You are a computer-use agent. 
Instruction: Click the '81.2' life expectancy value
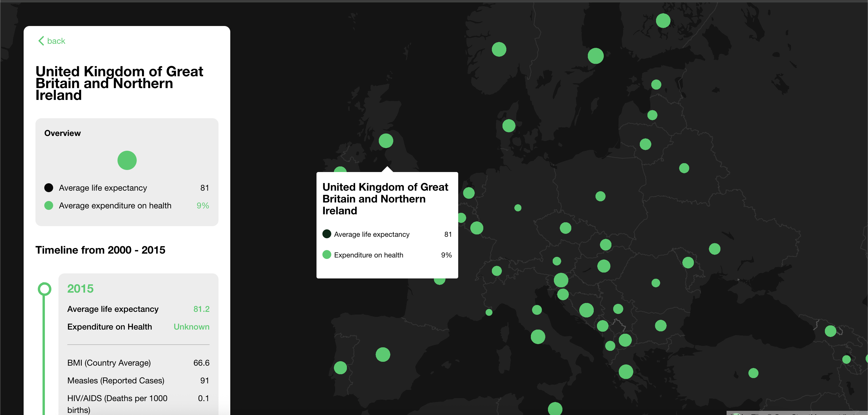point(201,309)
